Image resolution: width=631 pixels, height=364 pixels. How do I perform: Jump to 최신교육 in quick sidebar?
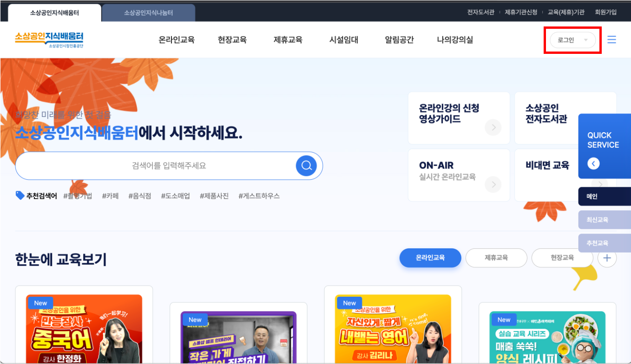coord(605,220)
